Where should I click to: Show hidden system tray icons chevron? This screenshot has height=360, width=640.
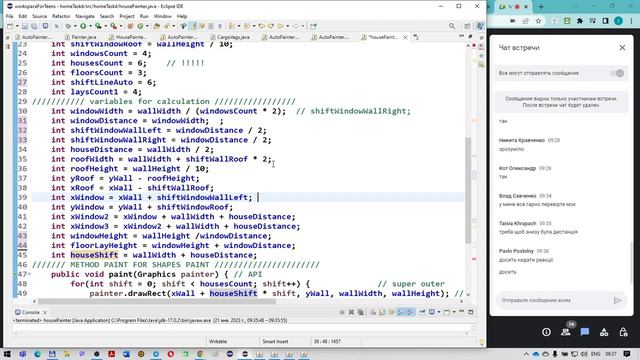526,354
